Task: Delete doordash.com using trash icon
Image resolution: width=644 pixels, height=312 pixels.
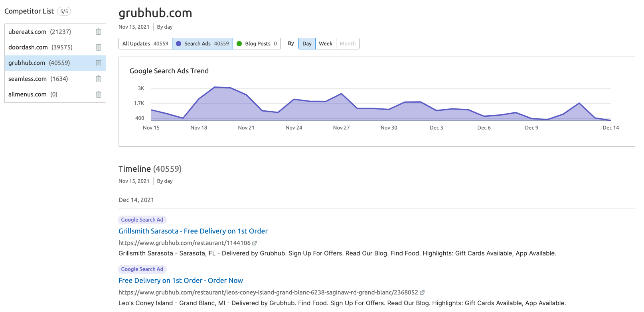Action: (99, 47)
